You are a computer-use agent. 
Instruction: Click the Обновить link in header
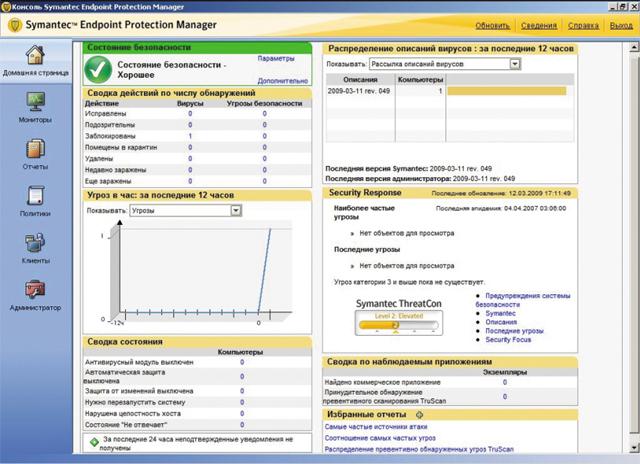493,26
